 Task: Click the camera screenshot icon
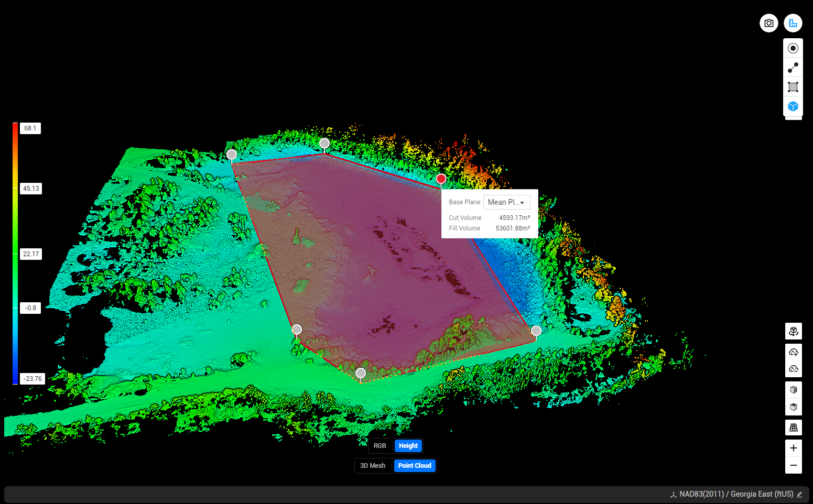[768, 23]
